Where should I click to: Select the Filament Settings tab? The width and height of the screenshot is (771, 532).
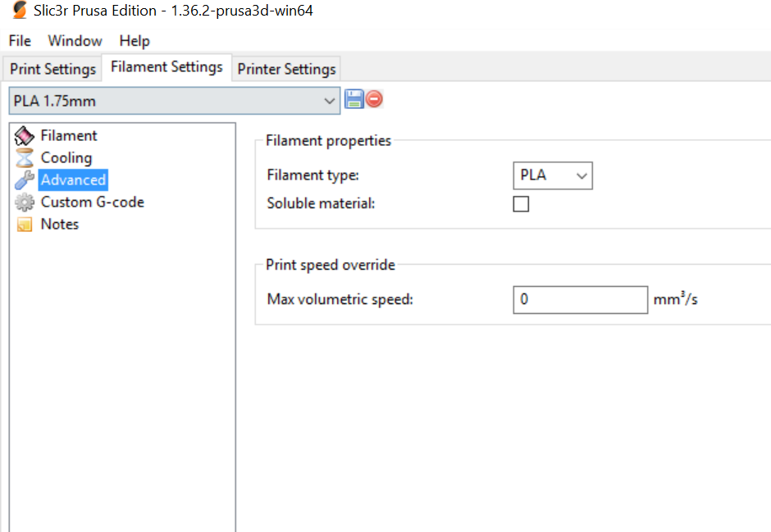tap(167, 66)
